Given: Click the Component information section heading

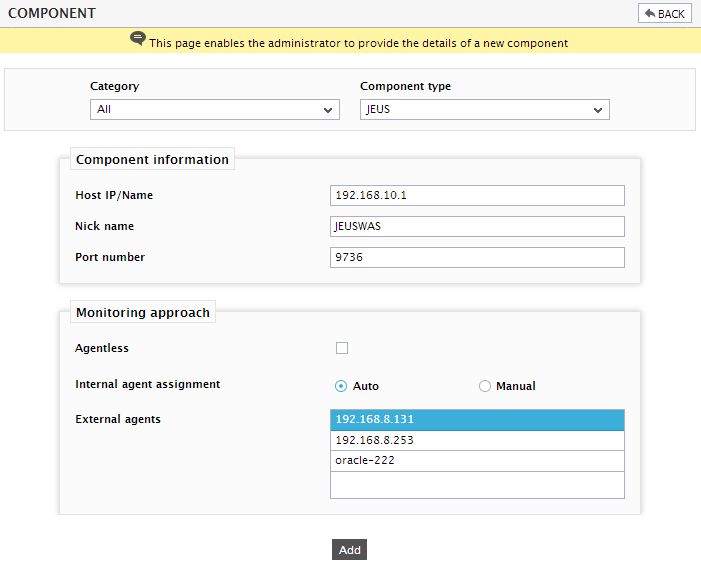Looking at the screenshot, I should coord(152,159).
